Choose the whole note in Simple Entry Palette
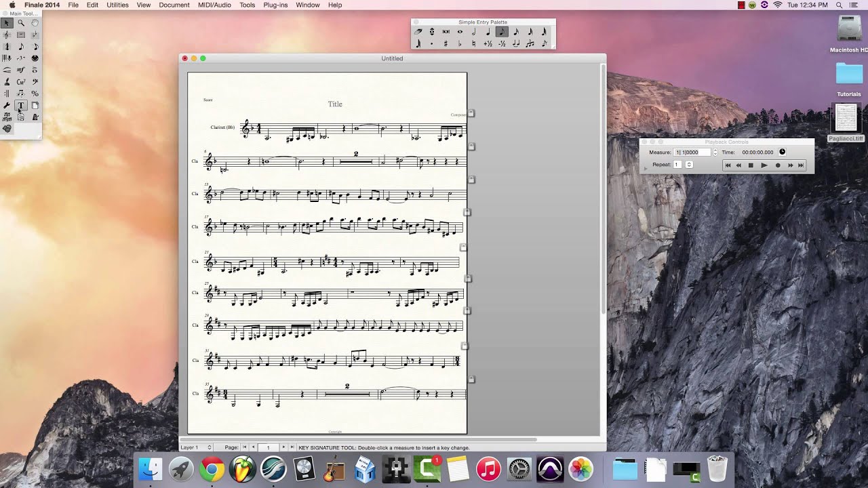868x488 pixels. coord(460,32)
